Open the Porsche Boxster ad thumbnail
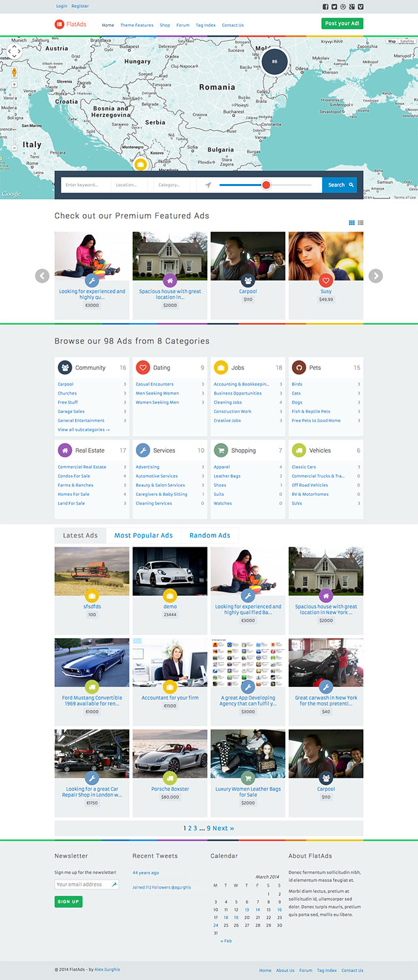This screenshot has height=980, width=418. click(x=170, y=754)
